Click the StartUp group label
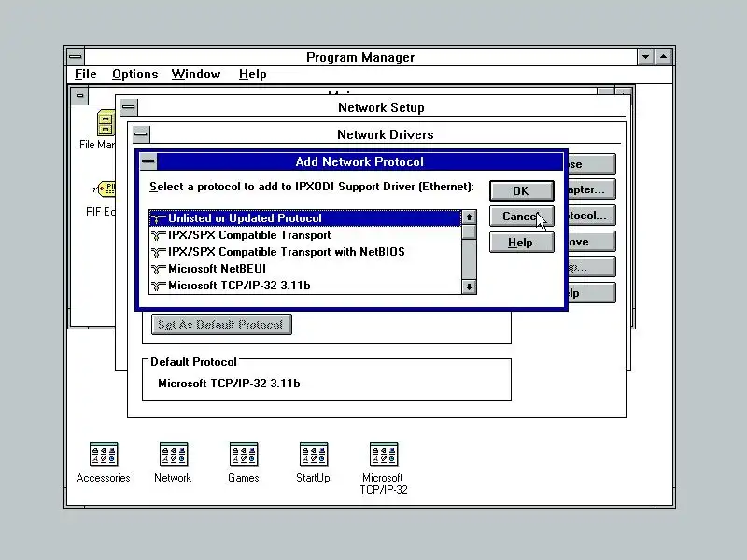This screenshot has width=747, height=560. [x=313, y=478]
